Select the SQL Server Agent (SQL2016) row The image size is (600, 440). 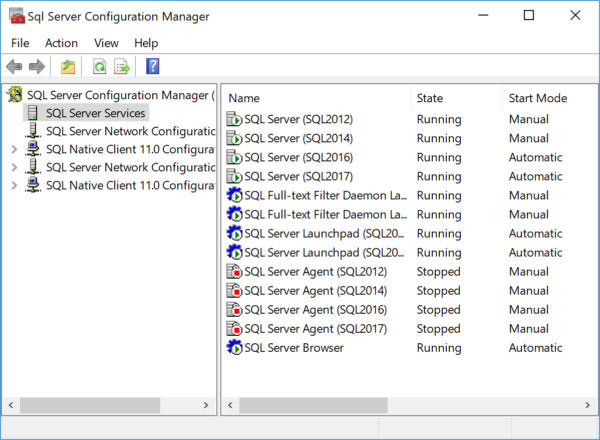316,310
